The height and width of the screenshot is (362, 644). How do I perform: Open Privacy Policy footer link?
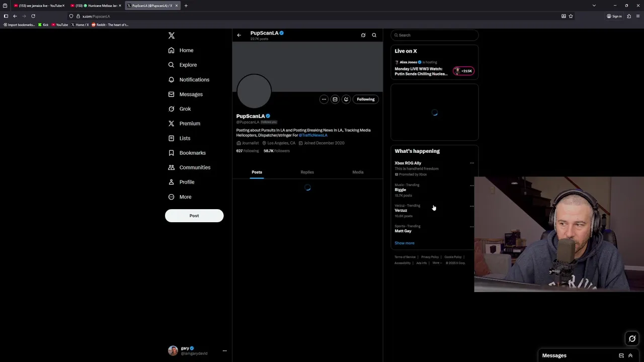pos(430,257)
